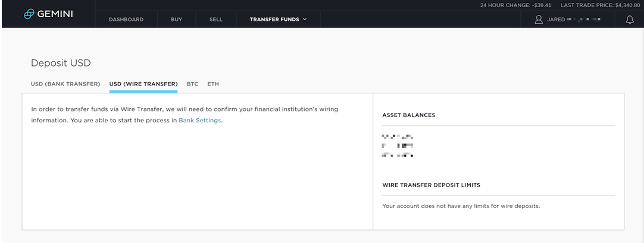Select the USD (Wire Transfer) tab
The height and width of the screenshot is (243, 644).
[143, 84]
